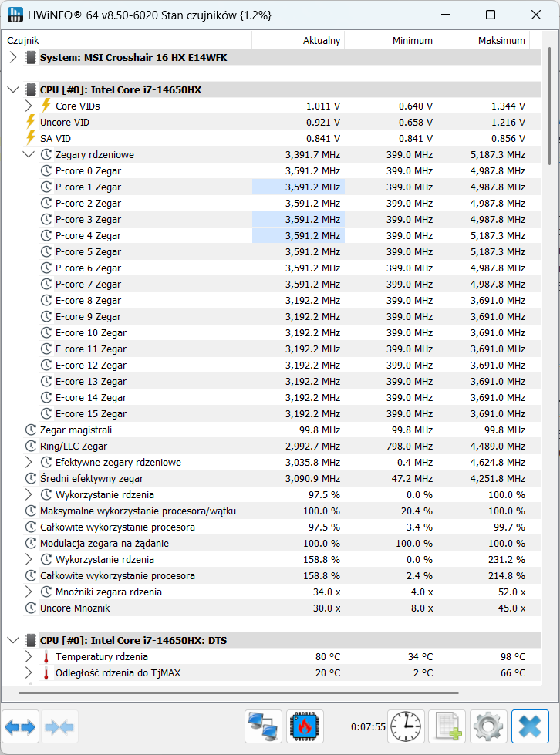Click lightning icon beside Uncore VID

pyautogui.click(x=30, y=122)
